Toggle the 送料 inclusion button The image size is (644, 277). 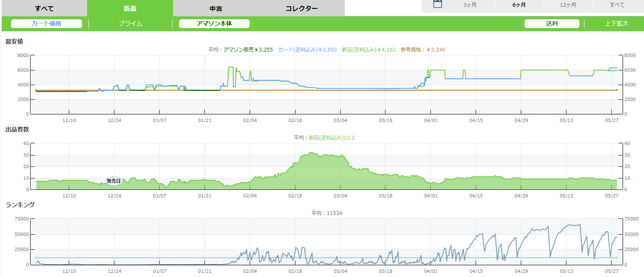552,23
